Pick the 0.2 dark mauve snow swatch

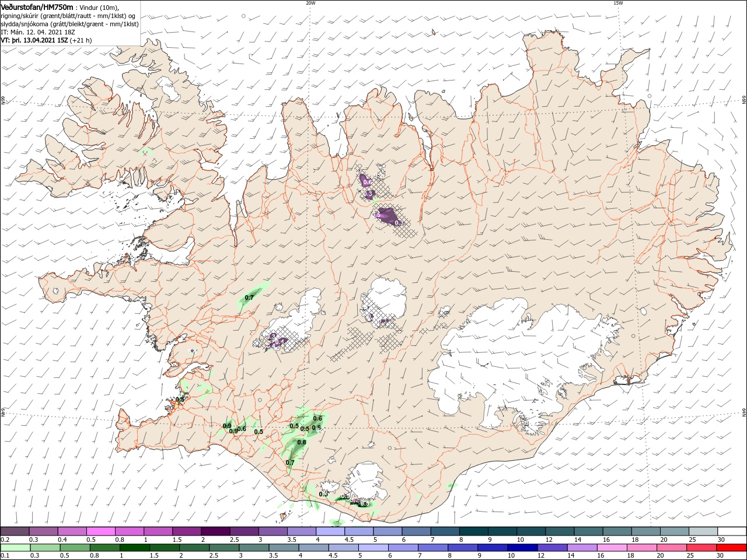click(x=15, y=531)
